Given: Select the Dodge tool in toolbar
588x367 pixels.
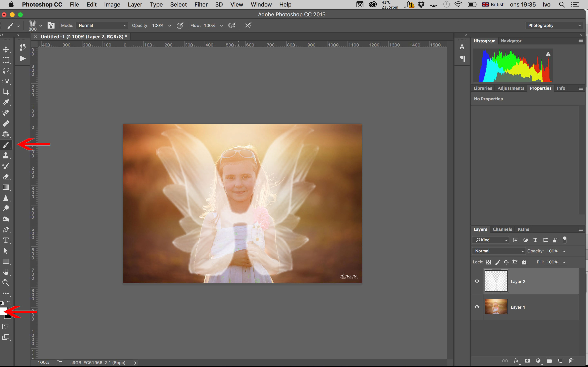Looking at the screenshot, I should coord(6,208).
